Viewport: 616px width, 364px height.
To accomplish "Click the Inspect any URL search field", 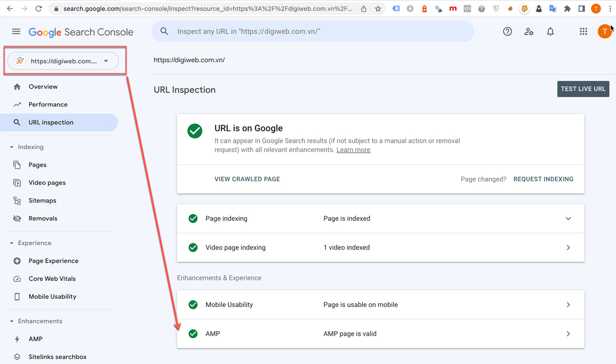I will point(313,31).
